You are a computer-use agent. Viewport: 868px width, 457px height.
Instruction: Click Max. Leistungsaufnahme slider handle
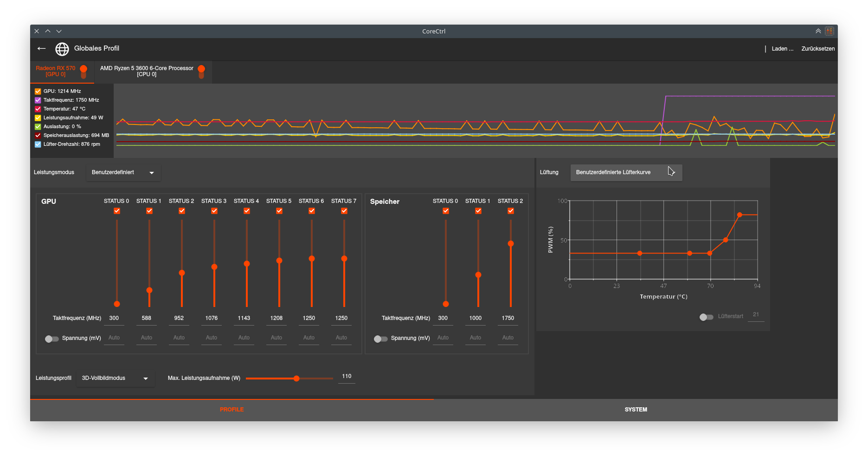pos(296,379)
